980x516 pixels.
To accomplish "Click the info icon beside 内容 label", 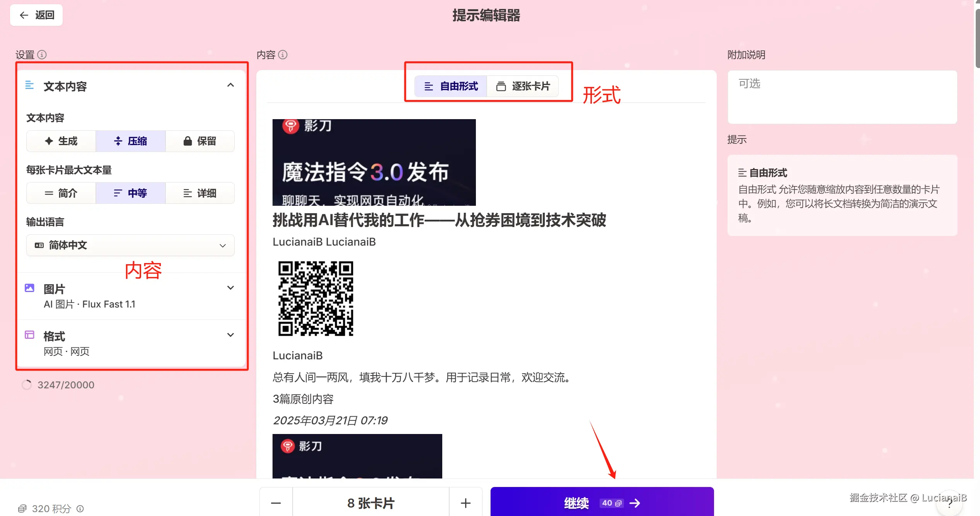I will coord(283,55).
